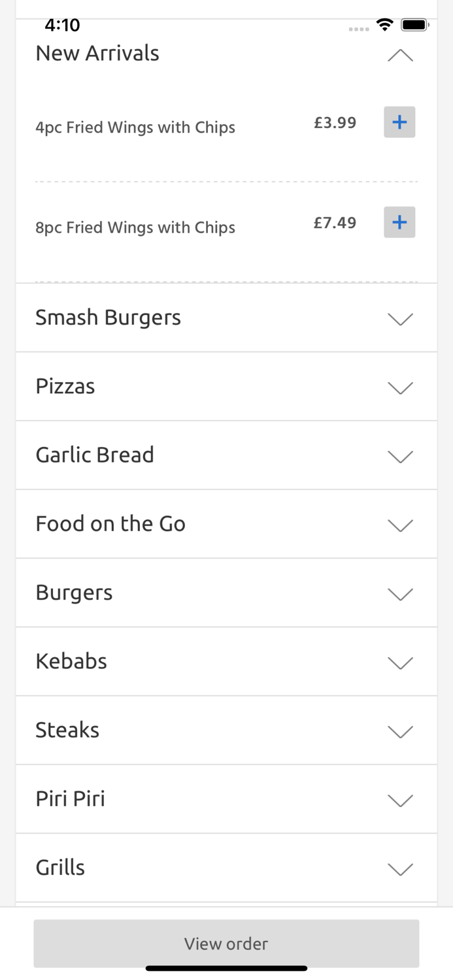Image resolution: width=453 pixels, height=980 pixels.
Task: Tap the cellular signal dots icon
Action: click(358, 27)
